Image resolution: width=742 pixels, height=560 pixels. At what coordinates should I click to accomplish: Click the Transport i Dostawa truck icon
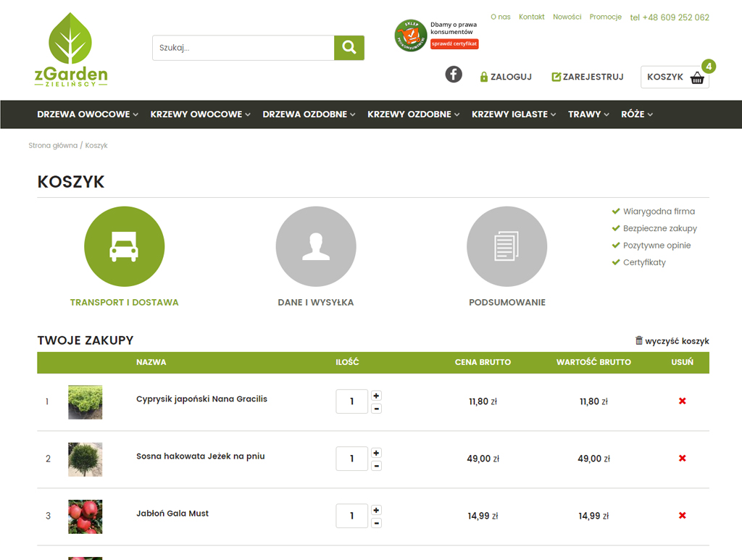124,246
